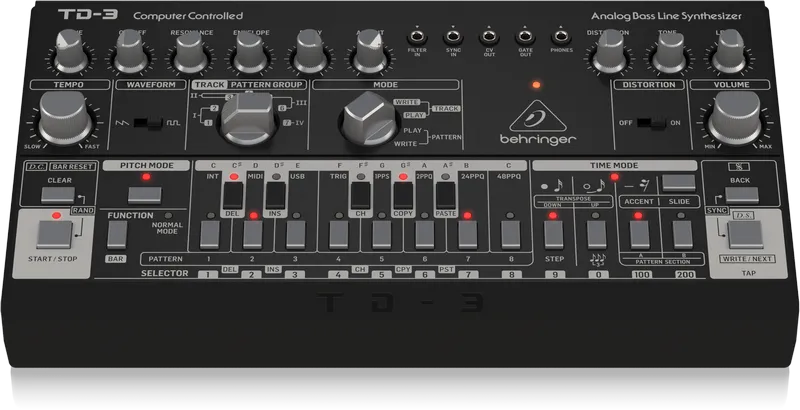The height and width of the screenshot is (410, 800).
Task: Click the Write/Next Tap button
Action: click(745, 235)
